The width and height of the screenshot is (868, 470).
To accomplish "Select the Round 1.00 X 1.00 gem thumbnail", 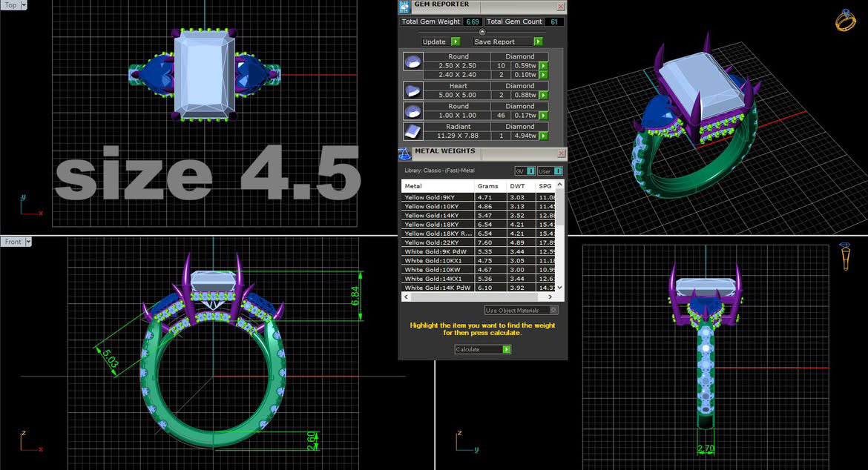I will 413,111.
